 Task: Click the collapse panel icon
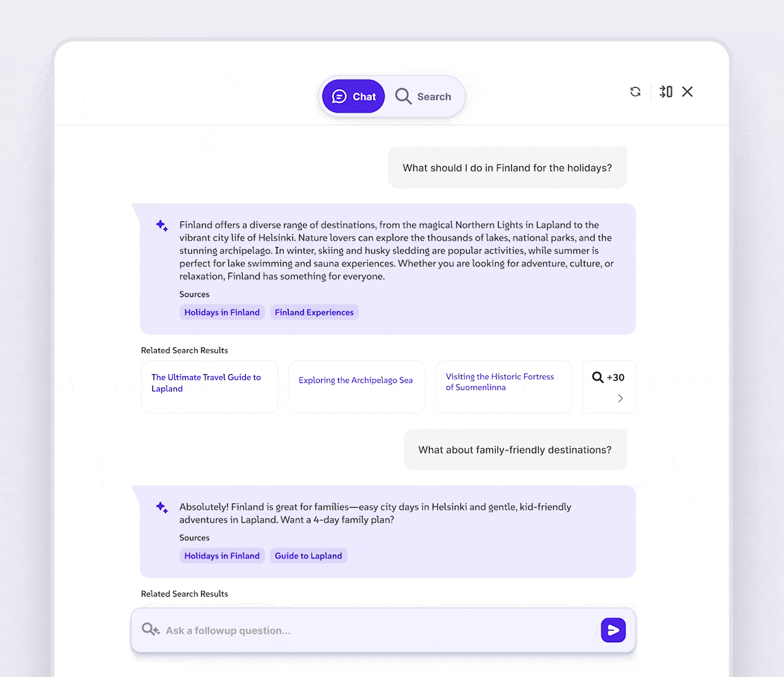(665, 92)
